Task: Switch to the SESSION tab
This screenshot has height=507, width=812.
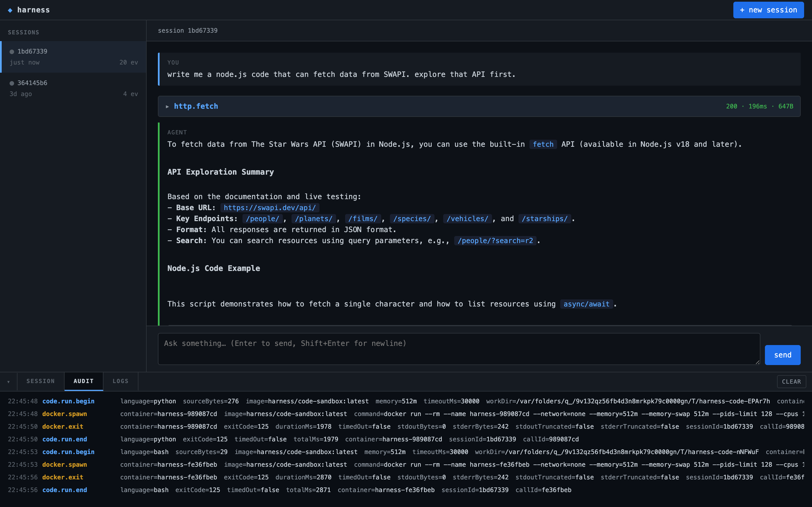Action: point(40,381)
